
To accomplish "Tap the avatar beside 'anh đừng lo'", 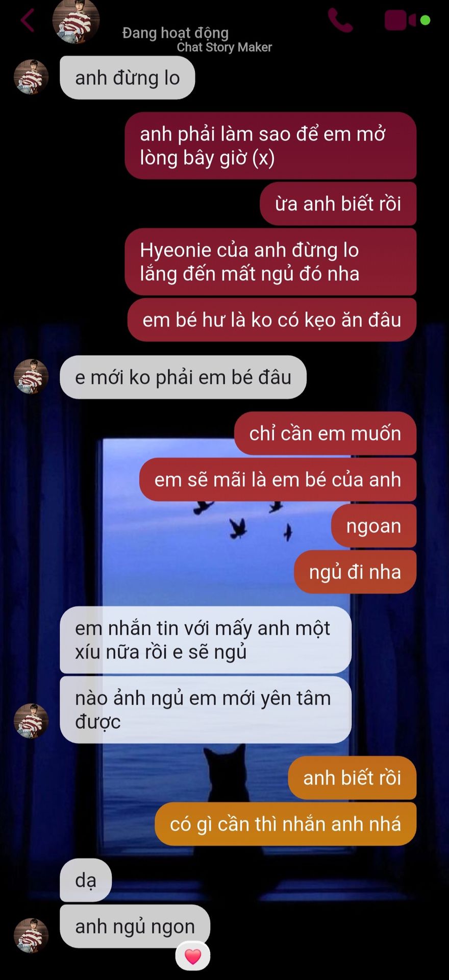I will [31, 78].
